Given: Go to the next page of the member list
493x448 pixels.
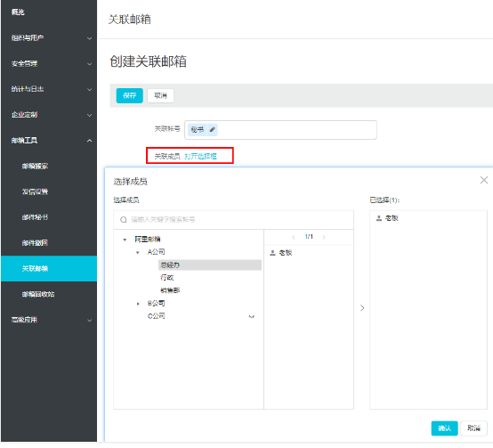Looking at the screenshot, I should pos(324,237).
